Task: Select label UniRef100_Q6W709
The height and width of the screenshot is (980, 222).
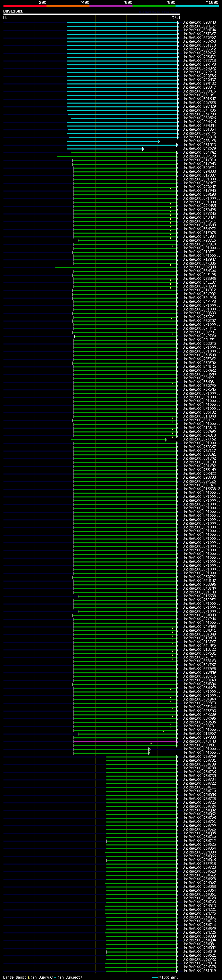Action: (x=199, y=757)
